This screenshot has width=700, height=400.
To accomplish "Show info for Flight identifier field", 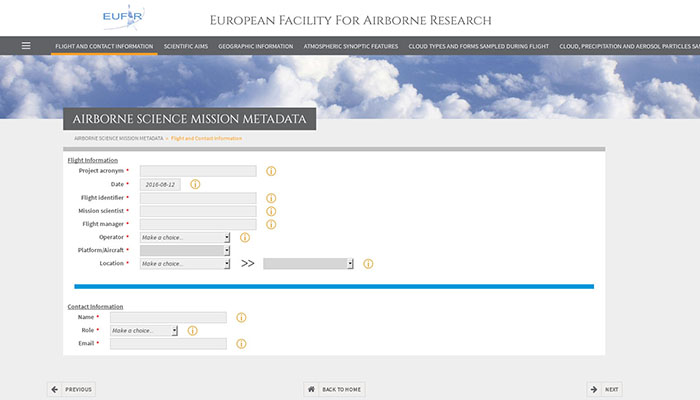I will (271, 198).
